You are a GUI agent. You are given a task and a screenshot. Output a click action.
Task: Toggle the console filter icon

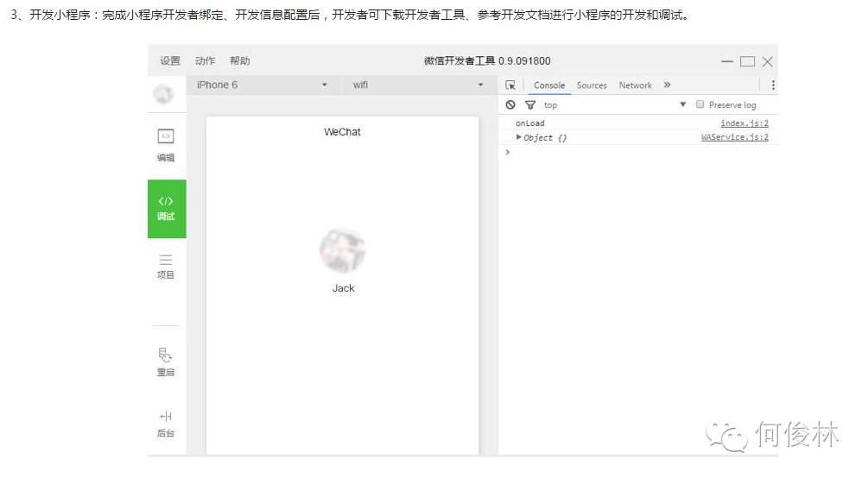click(x=530, y=104)
